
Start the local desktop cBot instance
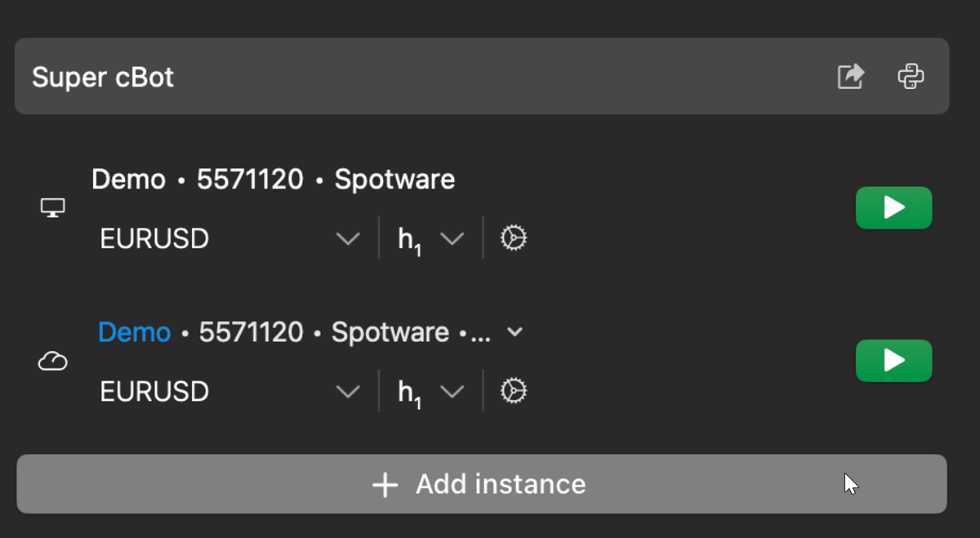pyautogui.click(x=893, y=208)
